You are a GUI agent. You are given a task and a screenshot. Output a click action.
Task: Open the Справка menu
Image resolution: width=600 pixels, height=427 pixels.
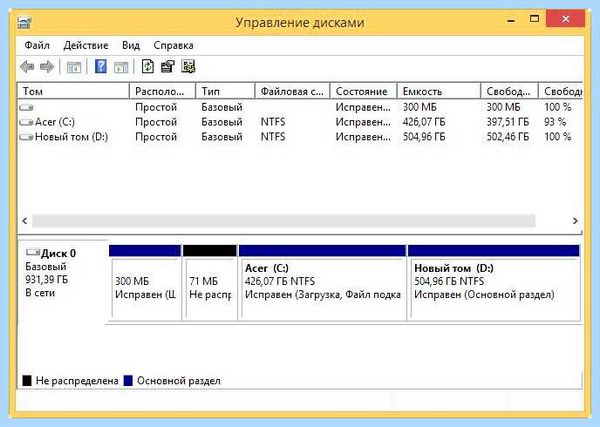coord(173,46)
